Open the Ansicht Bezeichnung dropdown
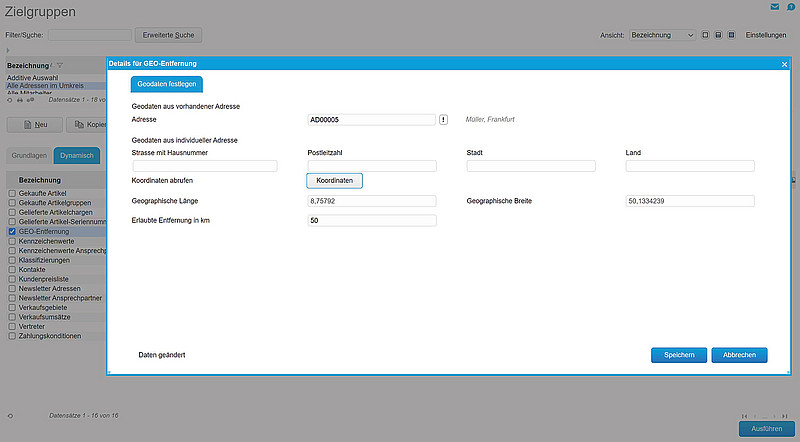This screenshot has width=800, height=442. point(662,35)
